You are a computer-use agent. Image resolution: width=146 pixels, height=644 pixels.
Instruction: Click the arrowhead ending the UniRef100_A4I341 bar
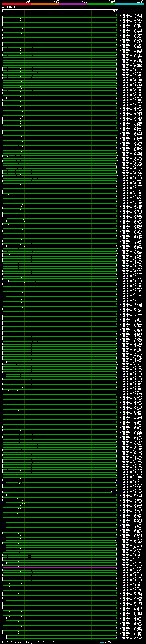pyautogui.click(x=117, y=329)
